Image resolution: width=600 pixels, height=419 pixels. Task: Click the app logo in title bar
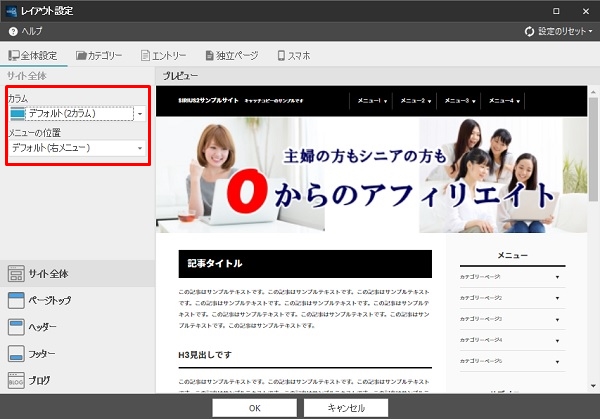pyautogui.click(x=11, y=11)
